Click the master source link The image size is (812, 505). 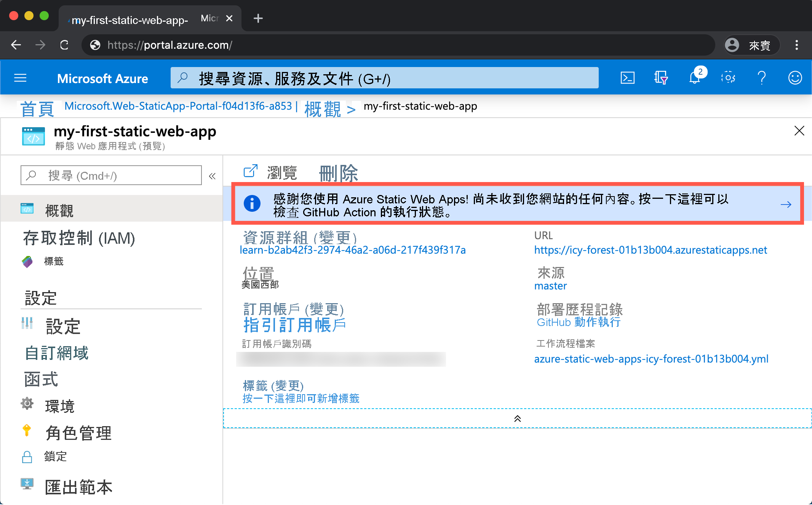tap(550, 286)
